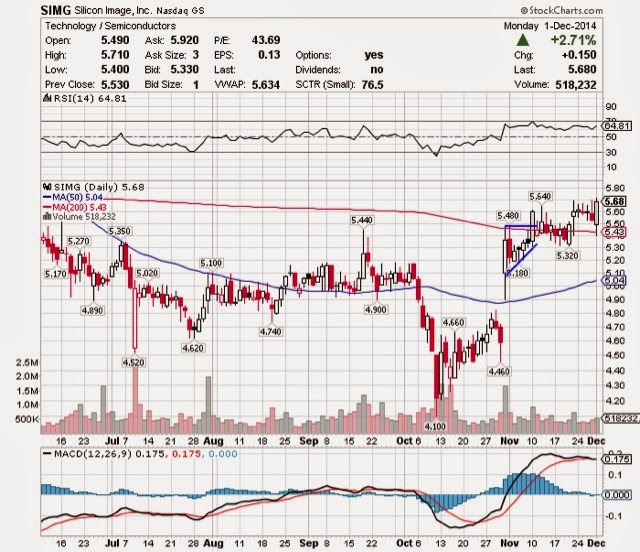Click the Dividends value no
This screenshot has height=552, width=640.
377,69
